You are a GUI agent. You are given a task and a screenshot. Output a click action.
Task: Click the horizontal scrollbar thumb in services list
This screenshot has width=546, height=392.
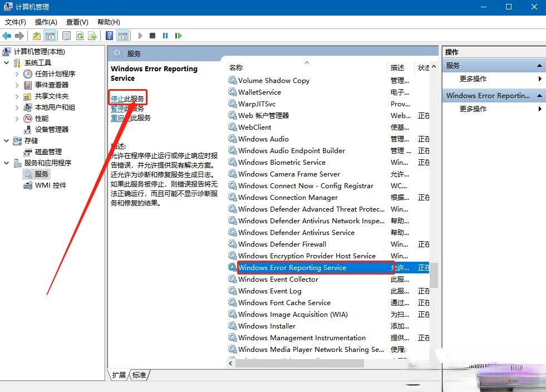(x=299, y=364)
